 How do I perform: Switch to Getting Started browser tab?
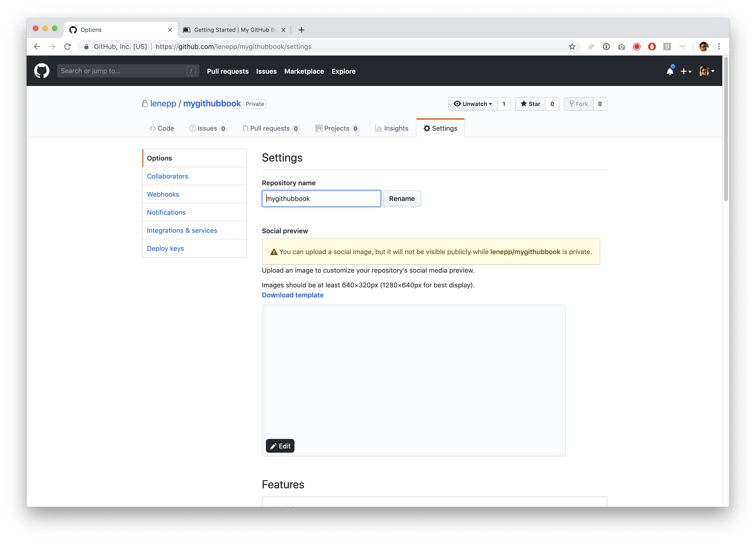[x=234, y=30]
